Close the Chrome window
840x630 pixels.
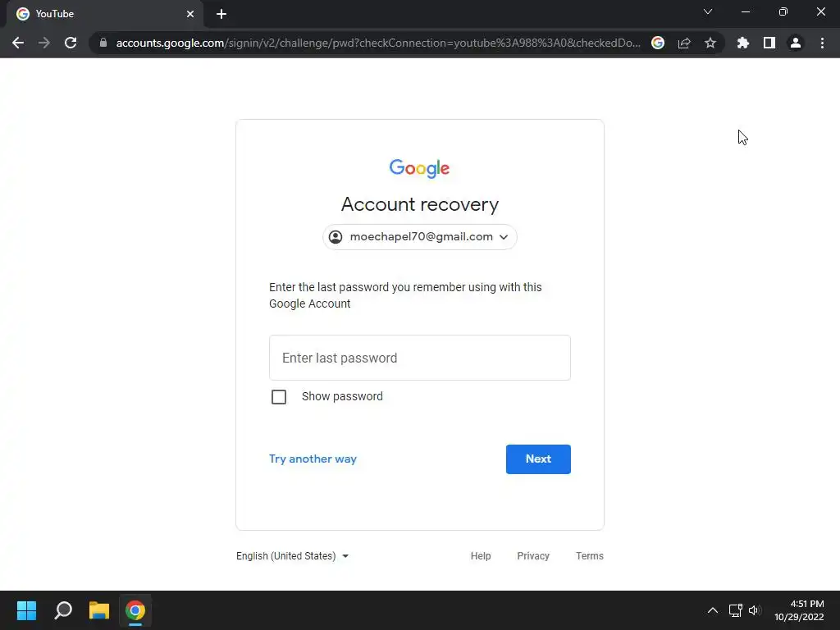[820, 11]
